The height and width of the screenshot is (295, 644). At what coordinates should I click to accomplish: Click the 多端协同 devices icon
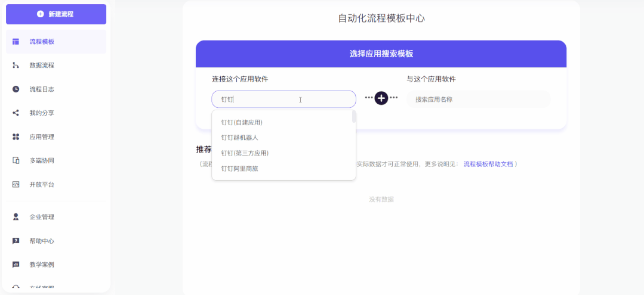coord(16,160)
